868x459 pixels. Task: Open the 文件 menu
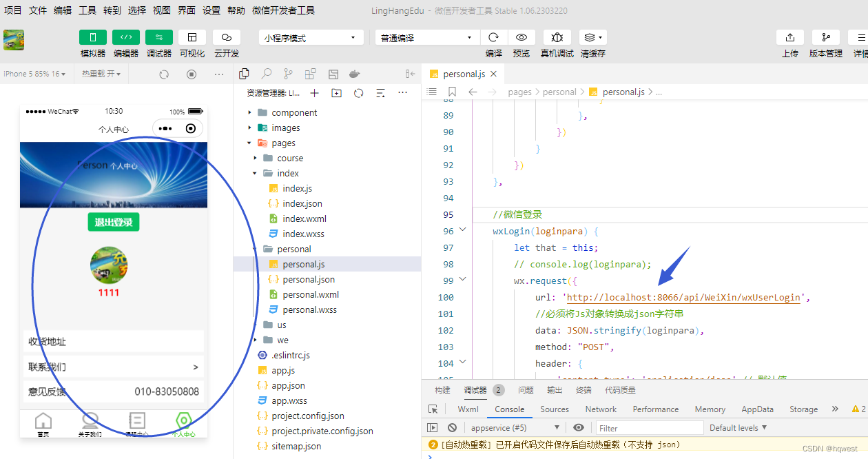point(38,10)
